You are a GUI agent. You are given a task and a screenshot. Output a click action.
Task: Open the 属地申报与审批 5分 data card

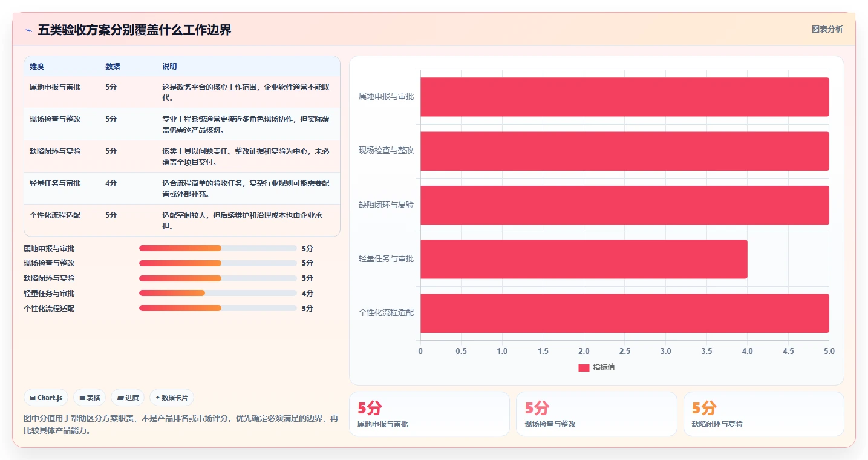[429, 414]
